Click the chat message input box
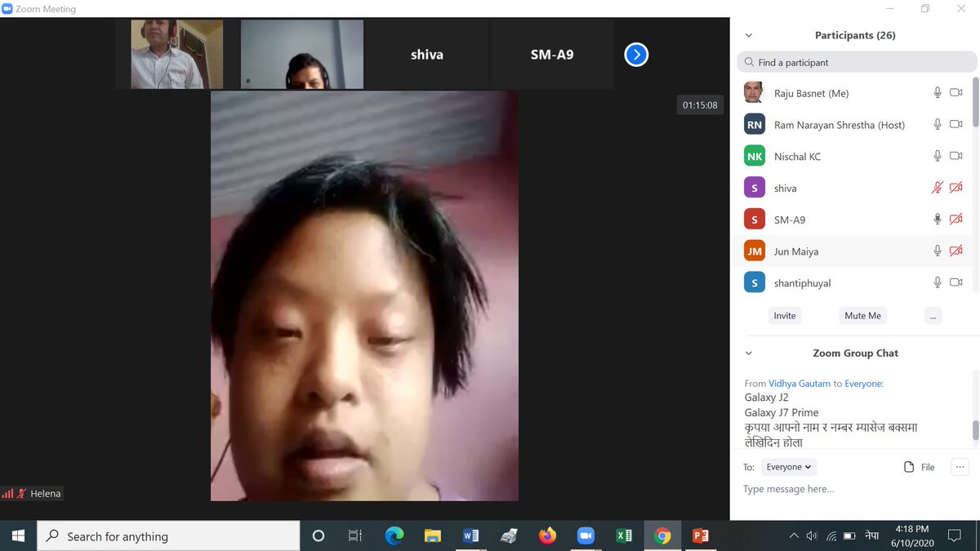Image resolution: width=980 pixels, height=551 pixels. pos(853,489)
